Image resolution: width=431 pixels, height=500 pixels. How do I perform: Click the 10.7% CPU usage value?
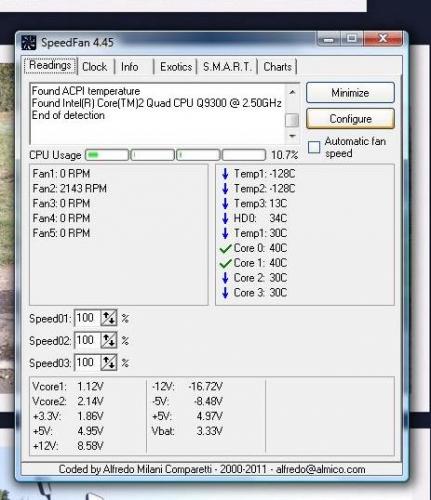tap(284, 155)
